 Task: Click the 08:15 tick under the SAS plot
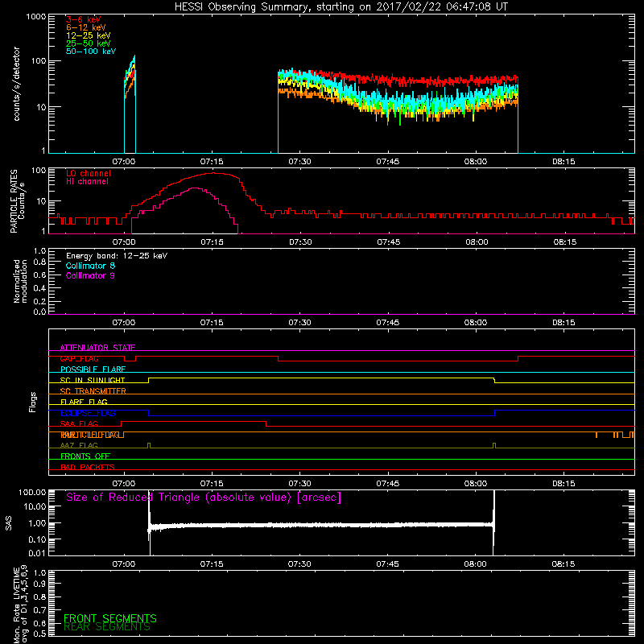tap(563, 564)
